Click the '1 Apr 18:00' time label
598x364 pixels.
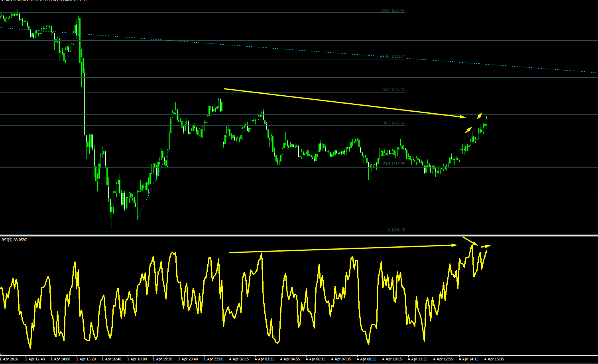[137, 359]
